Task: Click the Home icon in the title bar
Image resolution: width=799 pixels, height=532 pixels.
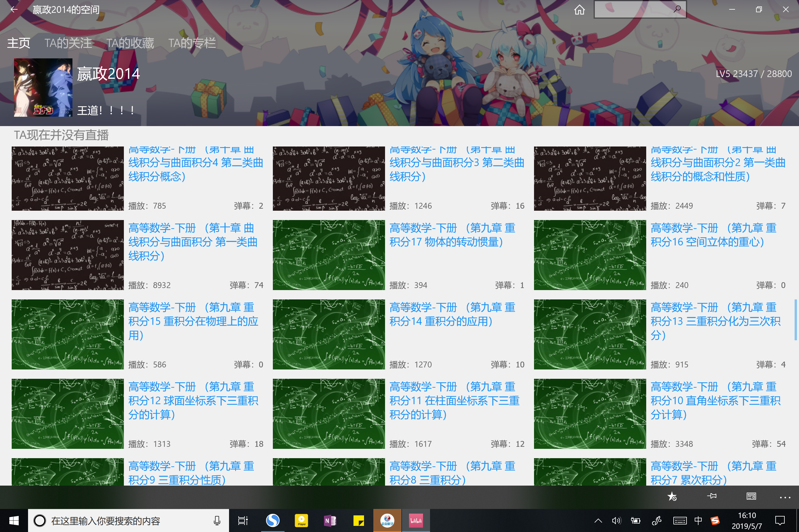Action: [x=579, y=9]
